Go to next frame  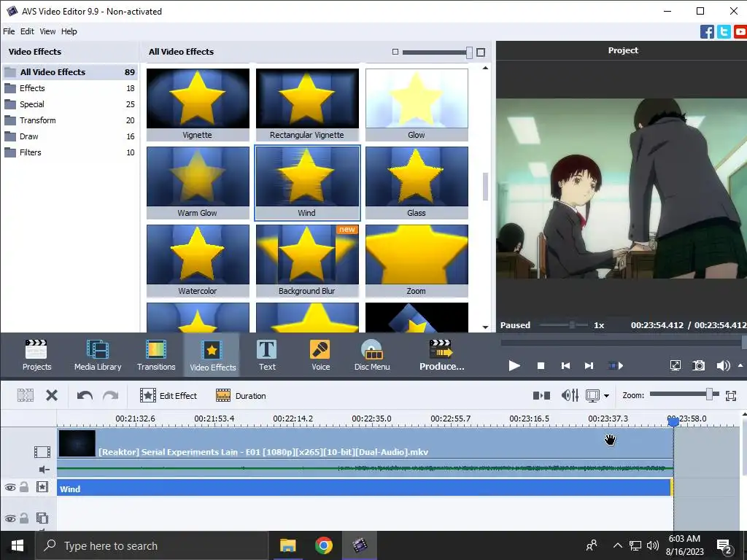(589, 366)
